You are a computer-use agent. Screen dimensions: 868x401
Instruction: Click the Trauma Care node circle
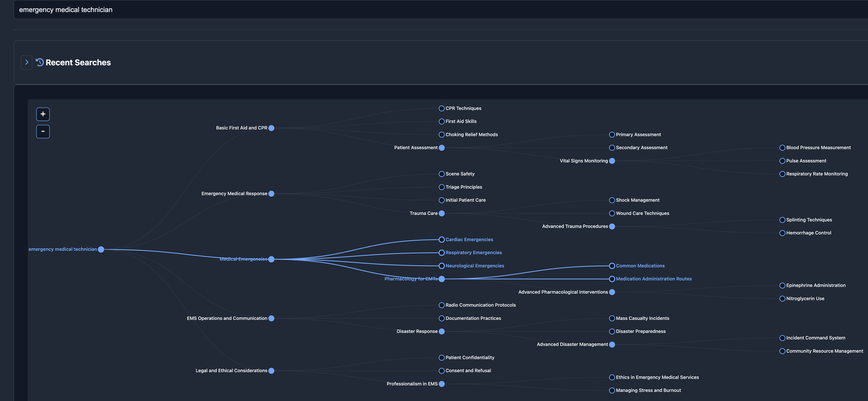click(x=442, y=213)
